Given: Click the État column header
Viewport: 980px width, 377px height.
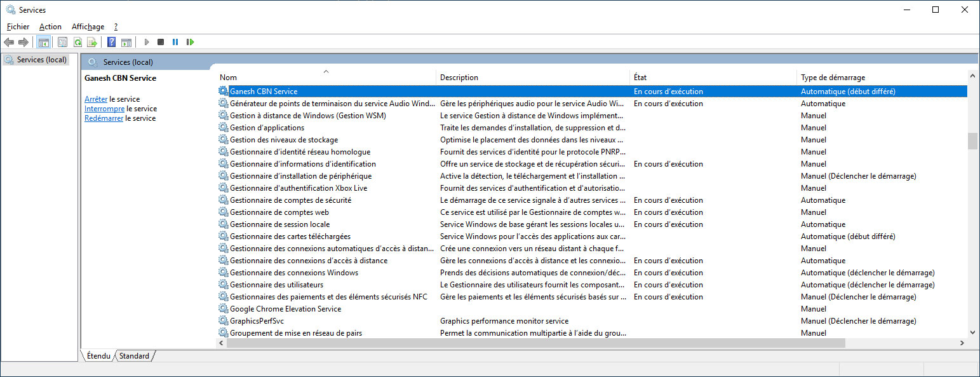Looking at the screenshot, I should [x=640, y=78].
